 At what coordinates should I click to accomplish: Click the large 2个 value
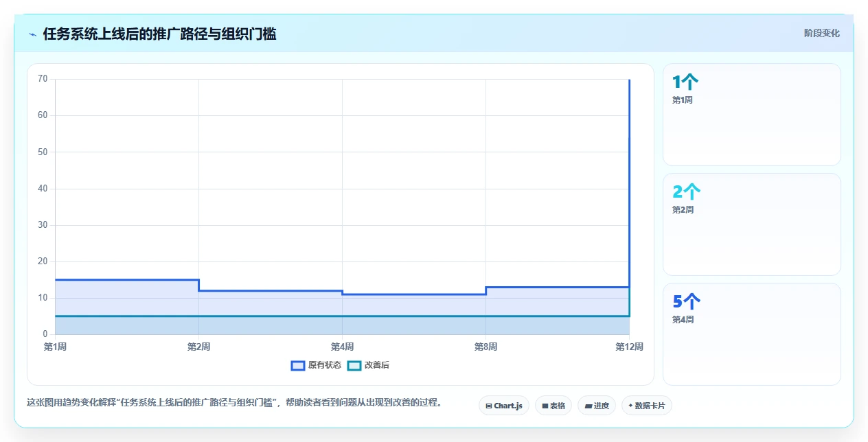tap(686, 192)
